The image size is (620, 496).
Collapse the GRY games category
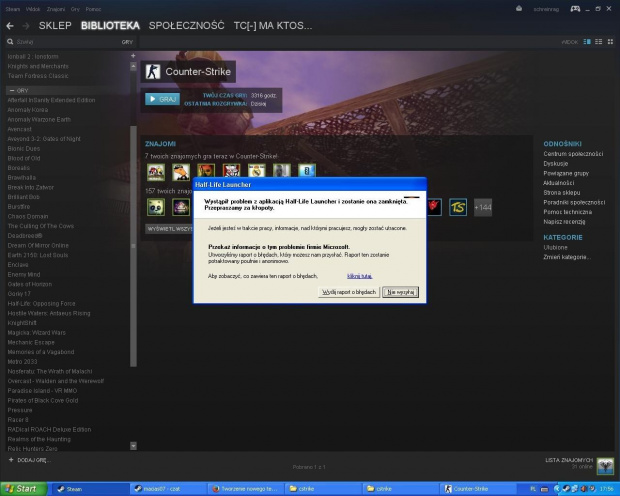coord(12,91)
